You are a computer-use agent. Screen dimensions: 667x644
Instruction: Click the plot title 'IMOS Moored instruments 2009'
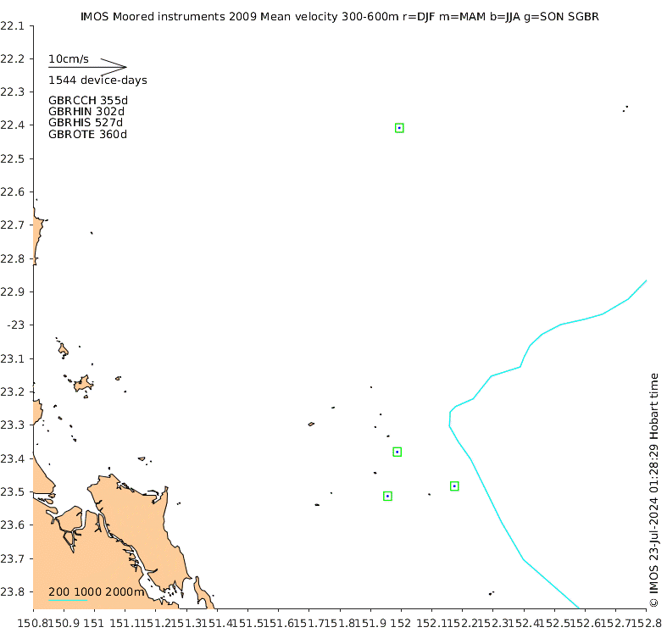coord(169,17)
